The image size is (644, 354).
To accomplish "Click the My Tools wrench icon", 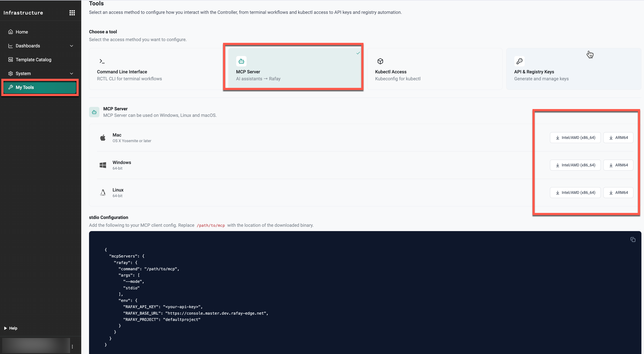I will 11,87.
